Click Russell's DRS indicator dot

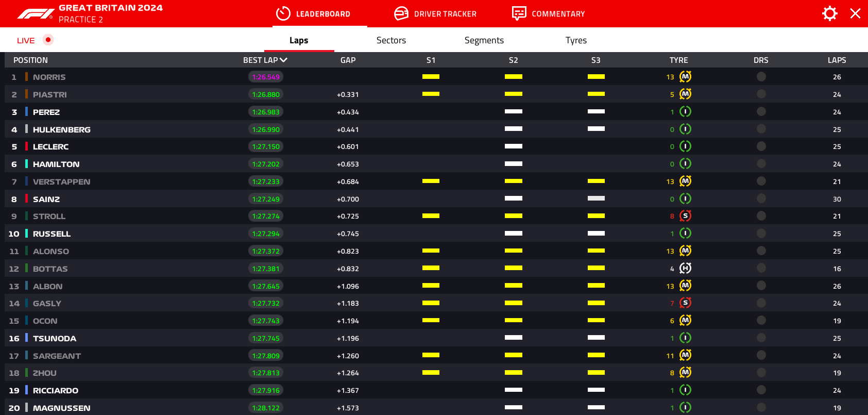(x=761, y=234)
